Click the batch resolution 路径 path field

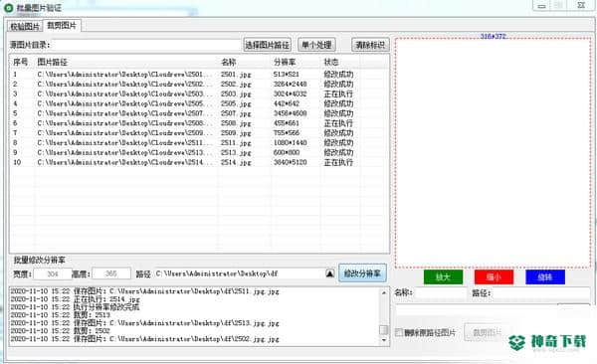(x=240, y=273)
